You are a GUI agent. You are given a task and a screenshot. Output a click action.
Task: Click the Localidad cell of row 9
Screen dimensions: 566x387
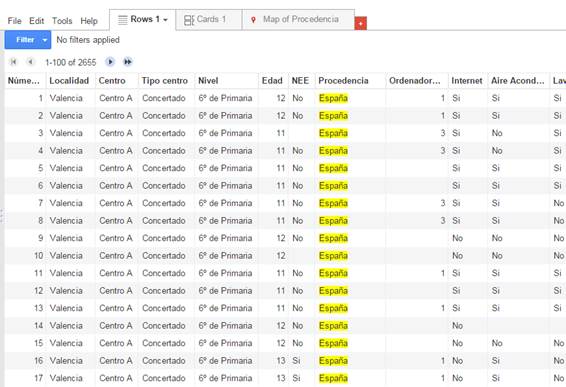pyautogui.click(x=66, y=238)
